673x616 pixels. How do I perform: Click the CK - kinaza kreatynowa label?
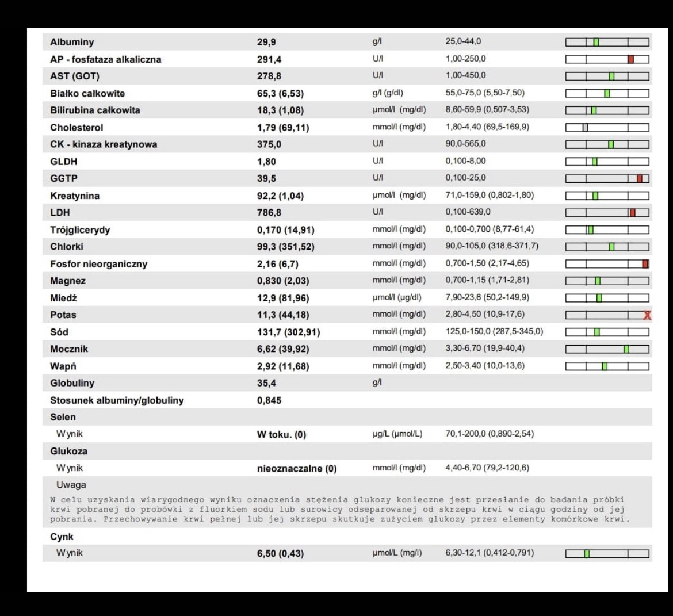click(x=104, y=144)
